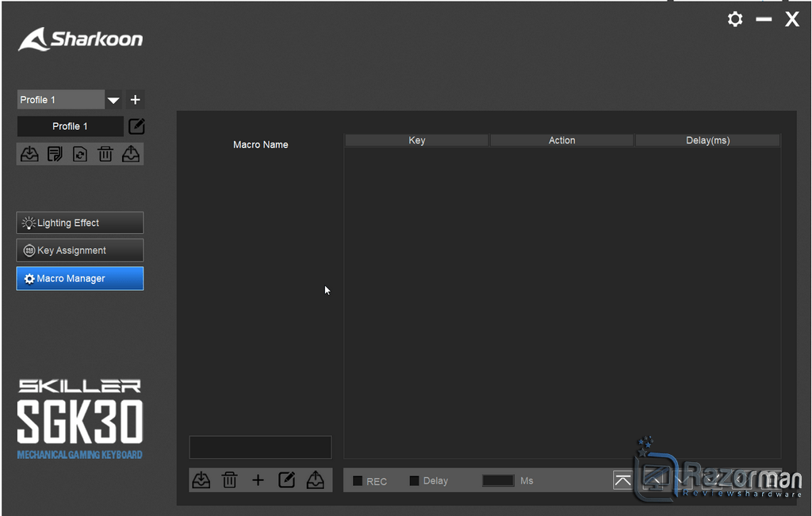Click the profile copy/notes document icon

click(x=55, y=155)
